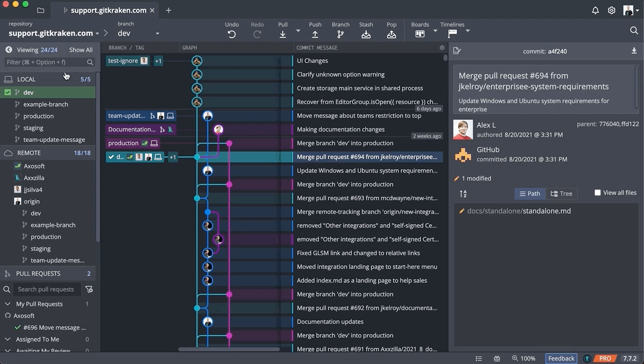Pull changes with the Pull icon

(283, 34)
